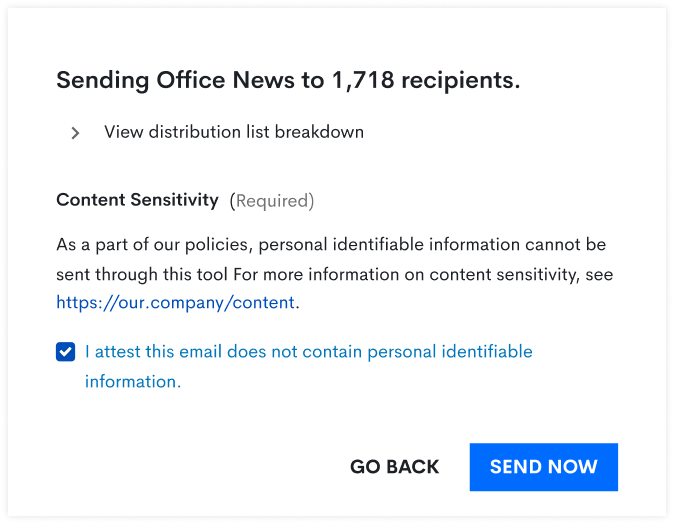Select the "Content Sensitivity" section label
The image size is (674, 524).
pyautogui.click(x=137, y=200)
